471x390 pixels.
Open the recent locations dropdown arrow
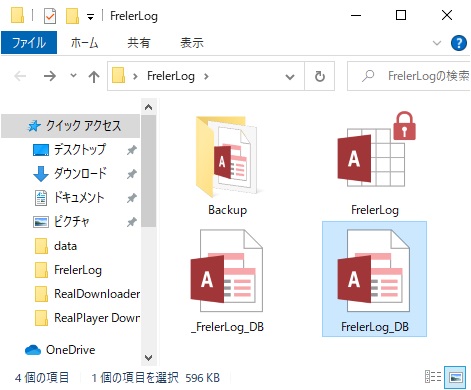(x=73, y=76)
